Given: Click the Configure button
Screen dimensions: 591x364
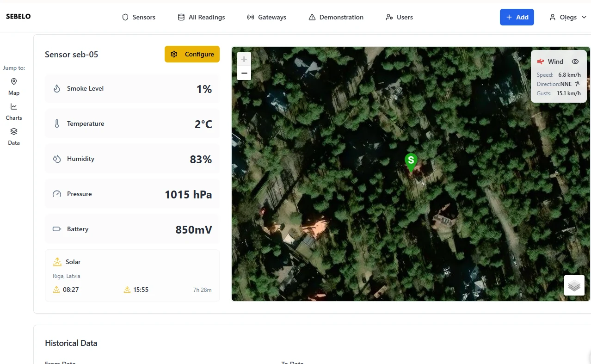Looking at the screenshot, I should click(192, 54).
